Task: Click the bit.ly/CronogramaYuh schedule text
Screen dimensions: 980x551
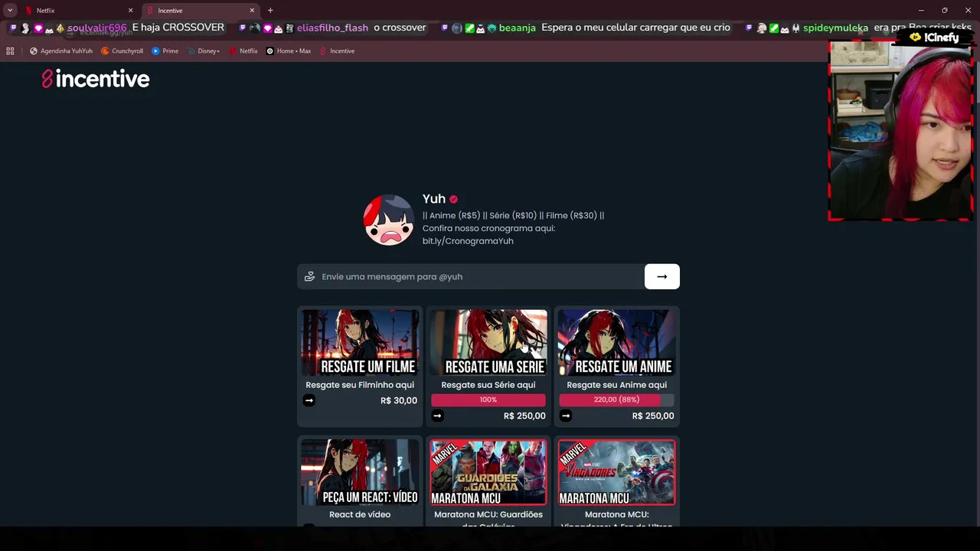Action: point(468,241)
